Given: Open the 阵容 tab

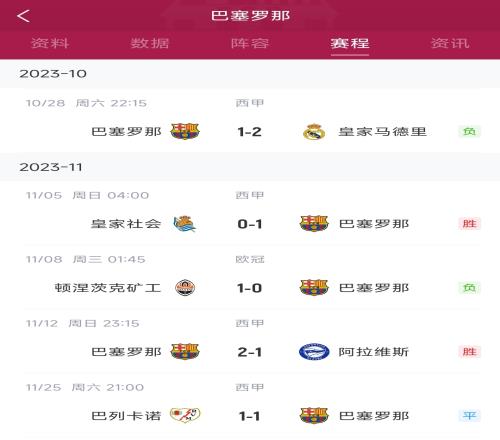Looking at the screenshot, I should pos(250,43).
